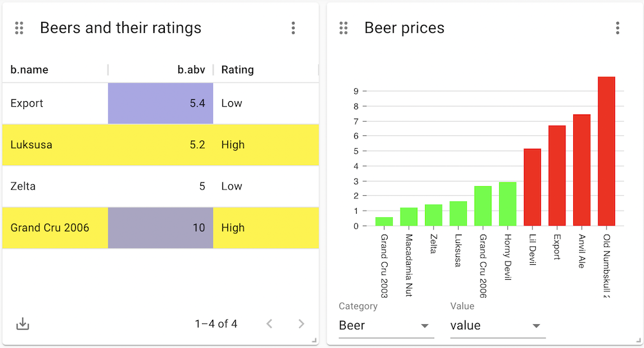Image resolution: width=644 pixels, height=348 pixels.
Task: Go to the next table page
Action: 301,324
